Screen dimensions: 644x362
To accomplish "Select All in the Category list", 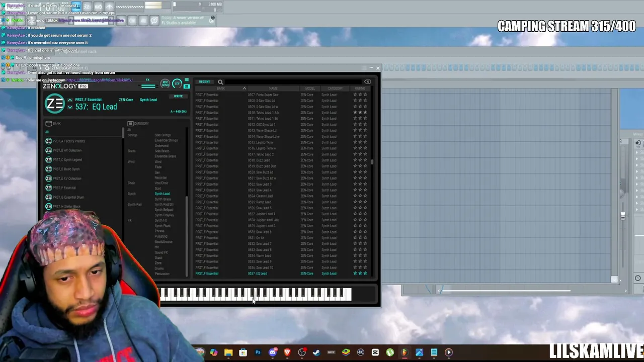I will (x=129, y=130).
